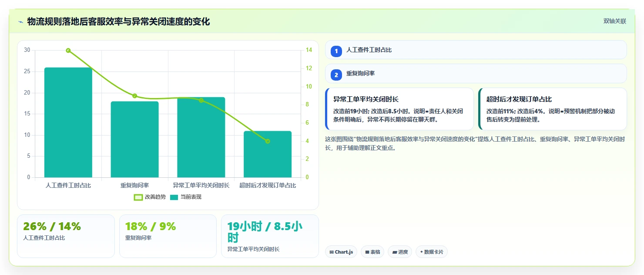Toggle the 当前表现 legend entry
Image resolution: width=644 pixels, height=275 pixels.
tap(186, 197)
